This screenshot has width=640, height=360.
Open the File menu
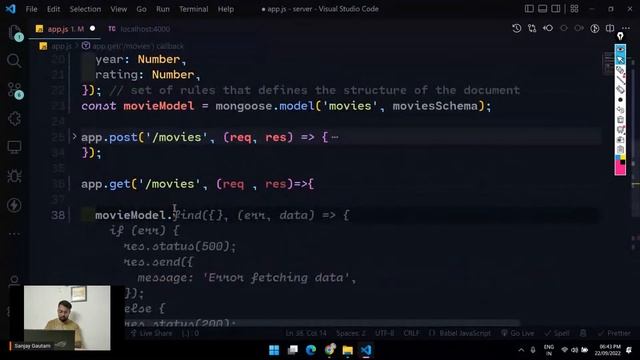pos(31,9)
